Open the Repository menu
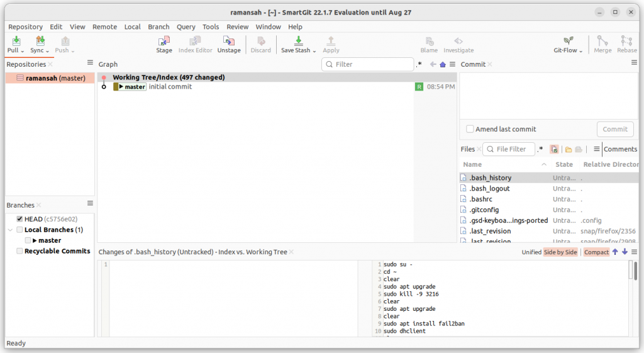 click(25, 26)
